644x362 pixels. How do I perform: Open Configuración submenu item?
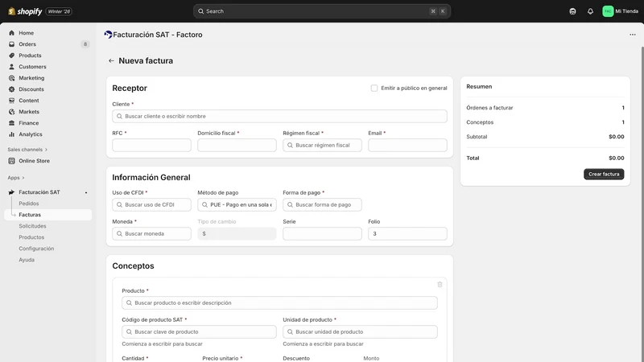[x=36, y=249]
